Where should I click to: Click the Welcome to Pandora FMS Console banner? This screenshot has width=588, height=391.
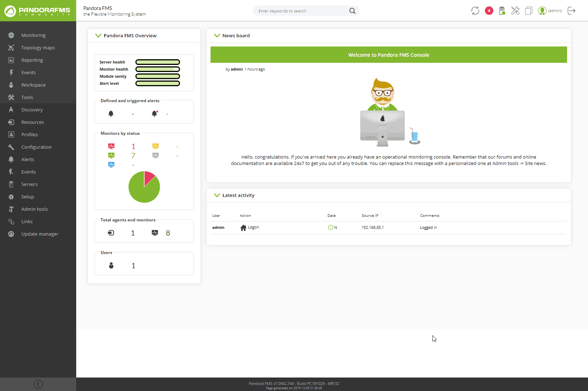coord(388,55)
